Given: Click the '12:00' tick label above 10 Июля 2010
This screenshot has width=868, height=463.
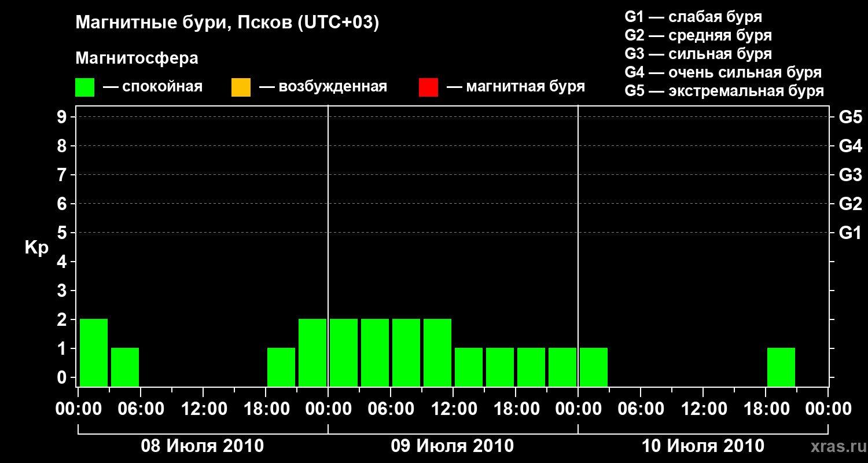Looking at the screenshot, I should point(703,409).
